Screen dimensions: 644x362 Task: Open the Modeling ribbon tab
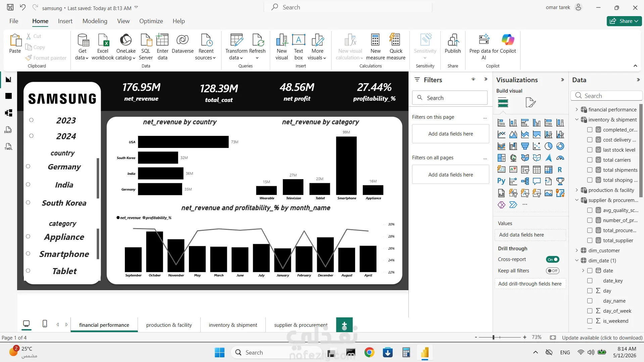click(95, 21)
